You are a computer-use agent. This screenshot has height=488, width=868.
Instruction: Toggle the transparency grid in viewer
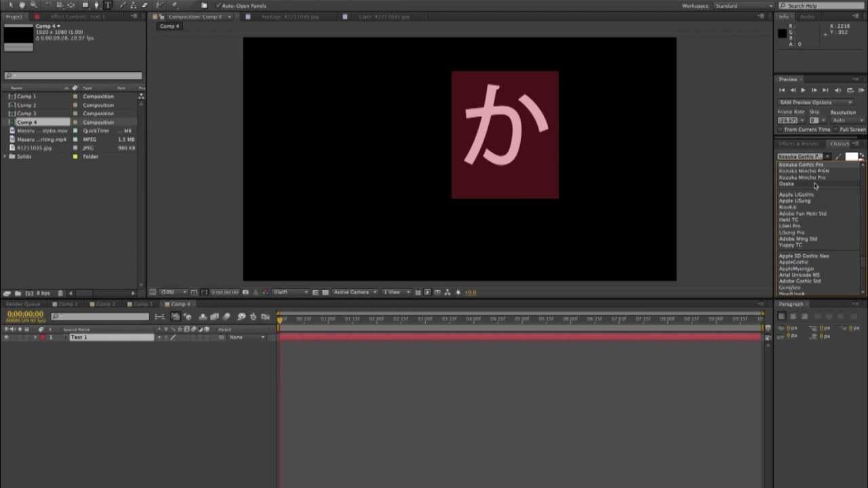pos(325,292)
